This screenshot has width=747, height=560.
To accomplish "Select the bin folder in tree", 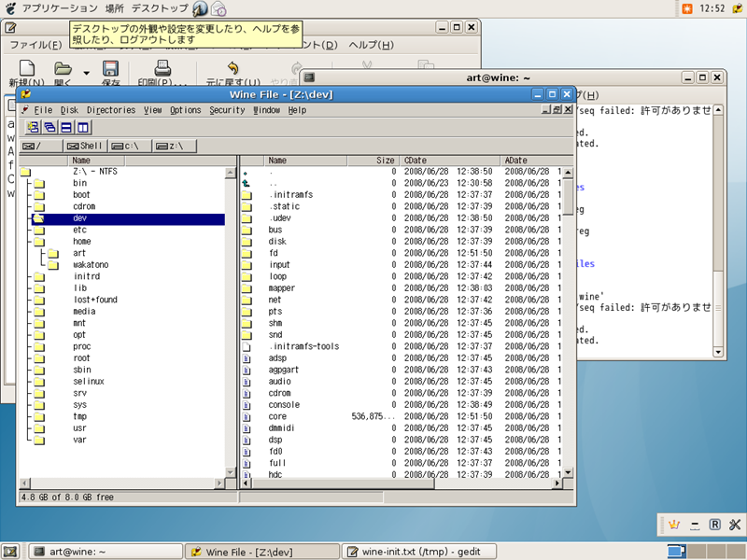I will [80, 183].
